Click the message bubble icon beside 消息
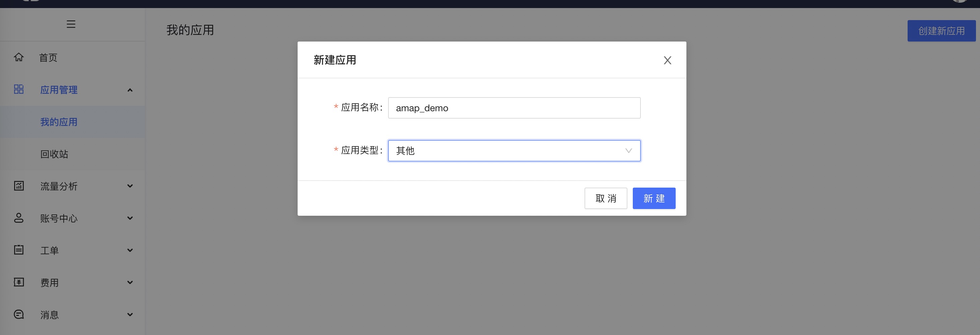This screenshot has height=335, width=980. (x=19, y=314)
